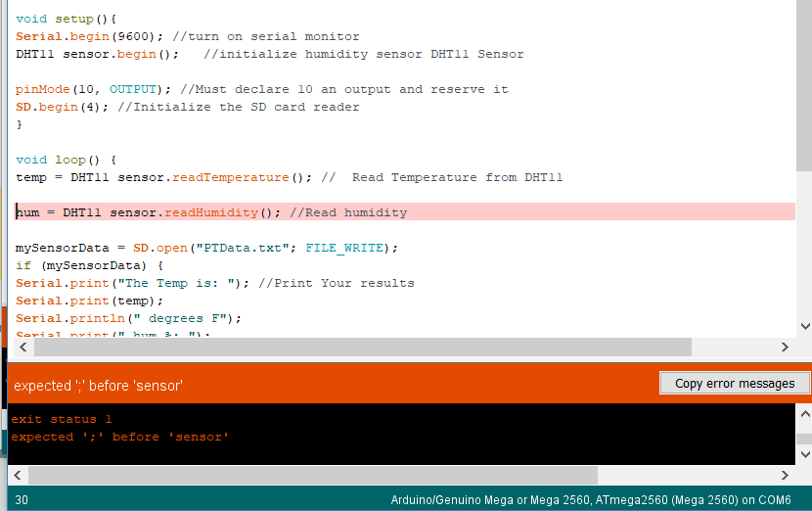Click the console horizontal scrollbar left arrow
This screenshot has height=511, width=812.
(x=18, y=475)
